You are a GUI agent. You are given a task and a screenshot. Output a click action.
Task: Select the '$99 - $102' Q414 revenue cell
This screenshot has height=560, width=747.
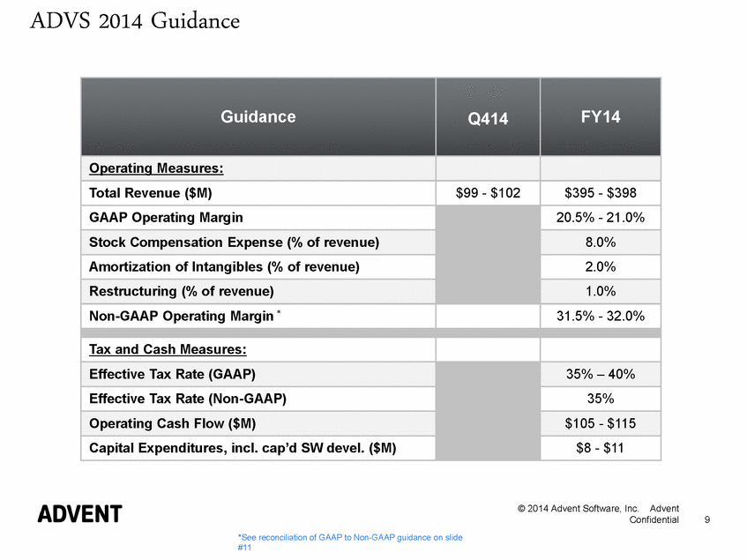click(x=488, y=193)
